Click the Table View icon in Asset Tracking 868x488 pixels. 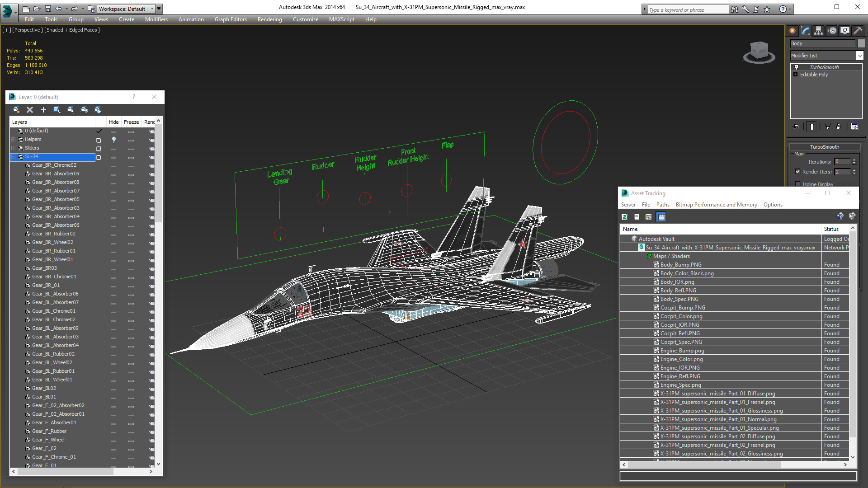[x=661, y=217]
